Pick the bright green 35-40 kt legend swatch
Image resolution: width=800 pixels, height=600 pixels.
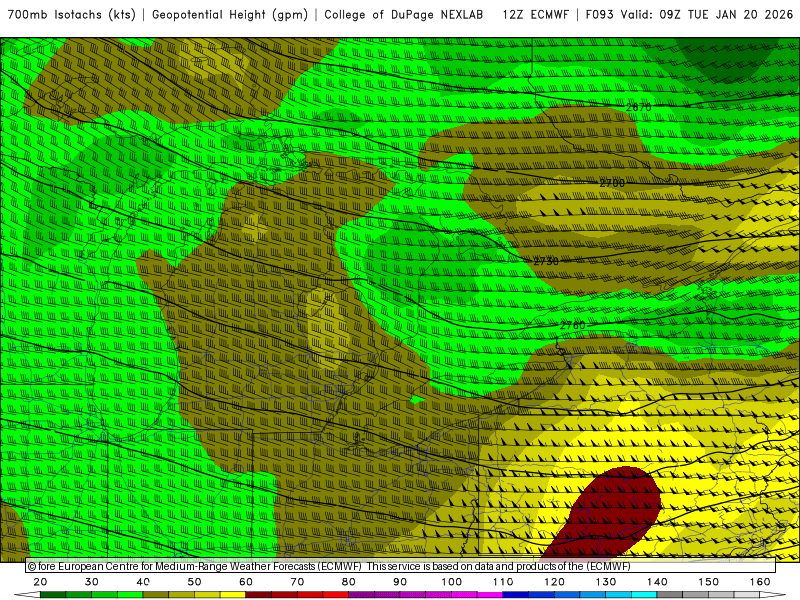point(130,595)
